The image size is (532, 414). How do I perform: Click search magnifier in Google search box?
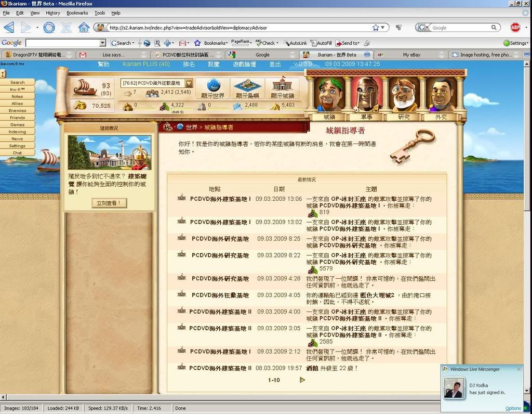494,28
